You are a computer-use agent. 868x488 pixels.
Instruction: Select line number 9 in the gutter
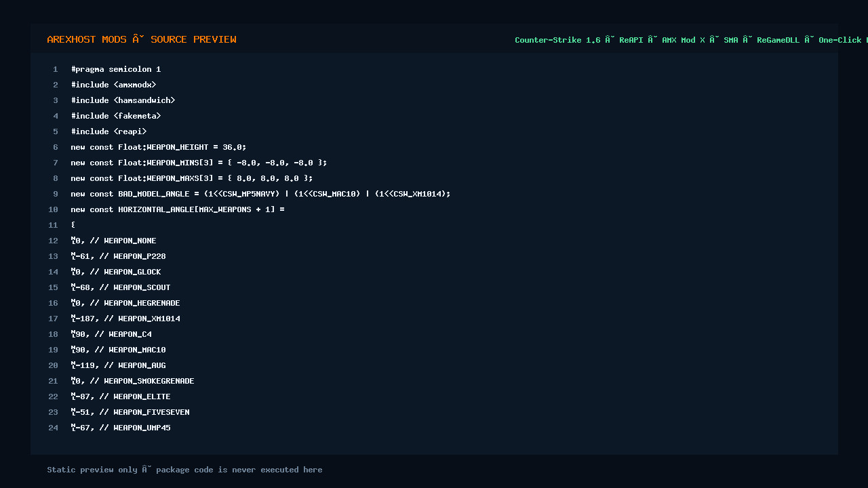tap(56, 194)
